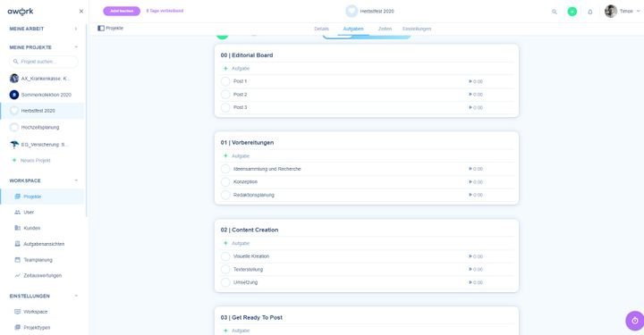The width and height of the screenshot is (644, 335).
Task: Open the search magnifier in the top bar
Action: point(554,12)
